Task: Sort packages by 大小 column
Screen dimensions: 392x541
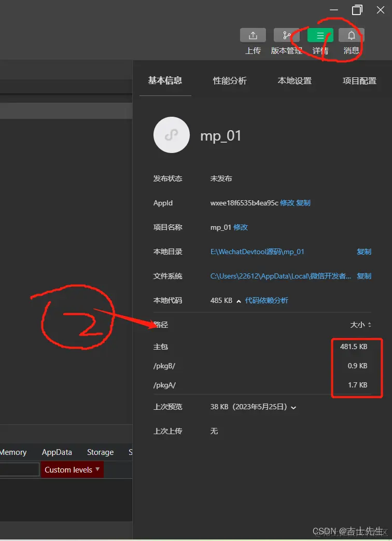Action: (x=360, y=325)
